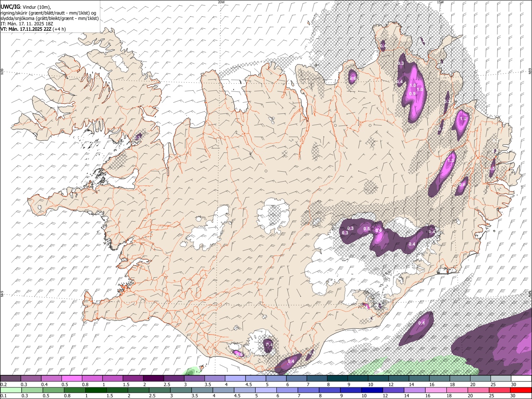
Task: Click the '0.4' value in the offshore southeast patch
Action: coord(421,323)
